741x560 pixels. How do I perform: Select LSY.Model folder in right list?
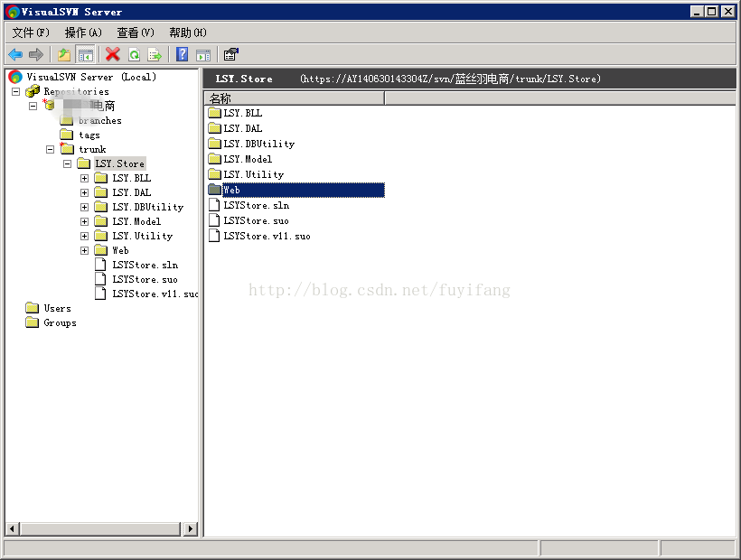(x=240, y=159)
